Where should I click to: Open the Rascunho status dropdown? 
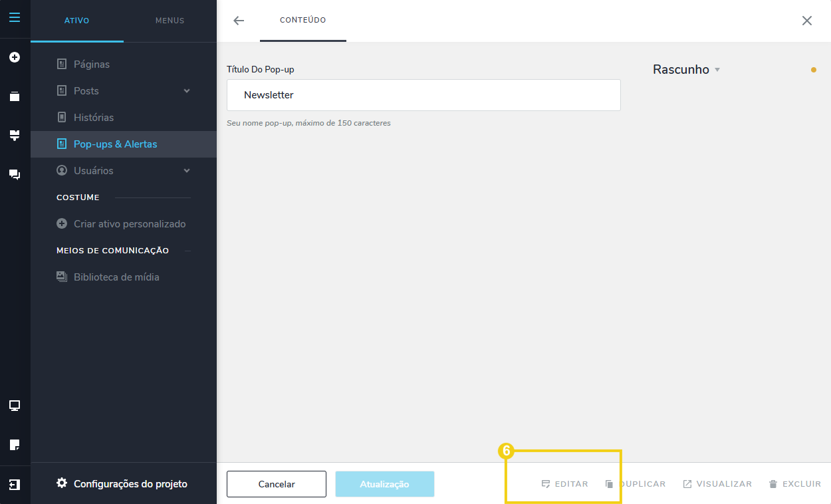tap(687, 70)
